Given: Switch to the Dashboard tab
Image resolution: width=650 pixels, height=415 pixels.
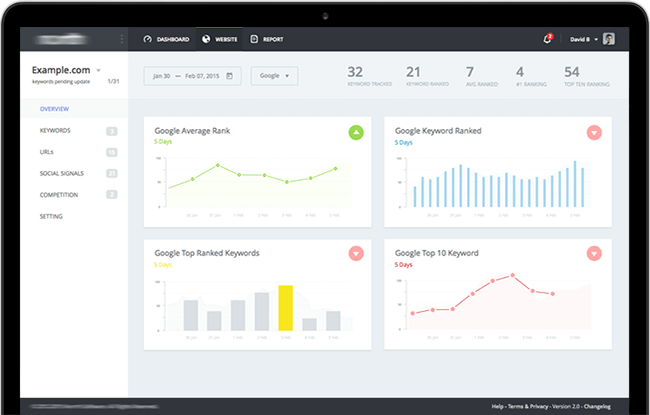Looking at the screenshot, I should click(166, 39).
